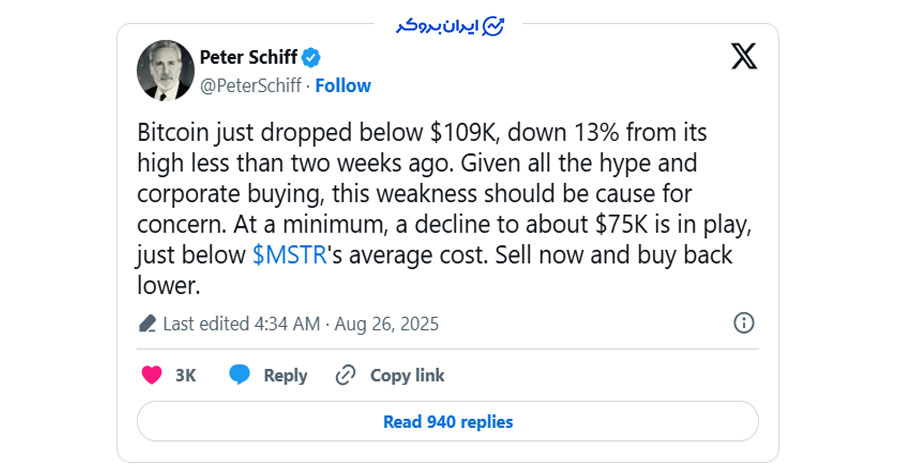Click the Reply label
900x471 pixels.
[285, 376]
